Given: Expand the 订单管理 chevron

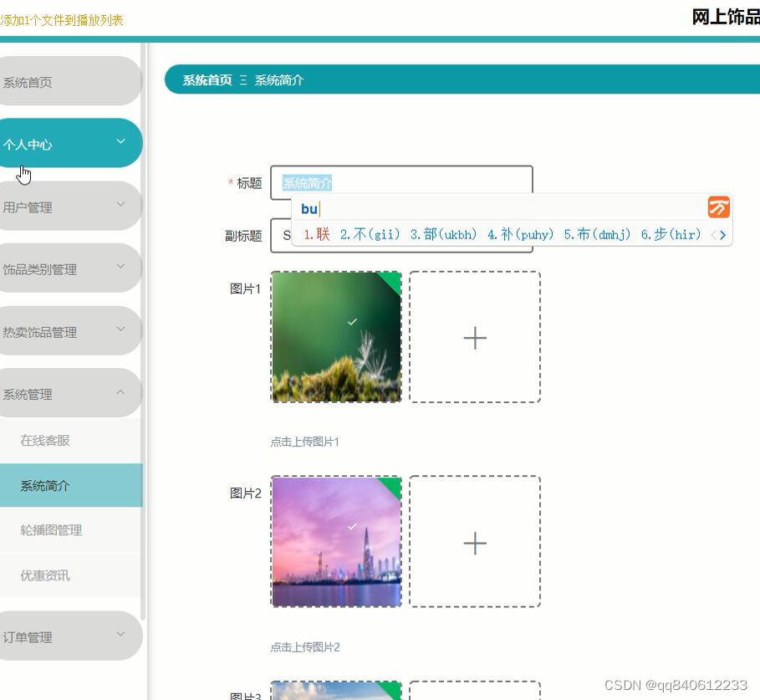Looking at the screenshot, I should [120, 634].
